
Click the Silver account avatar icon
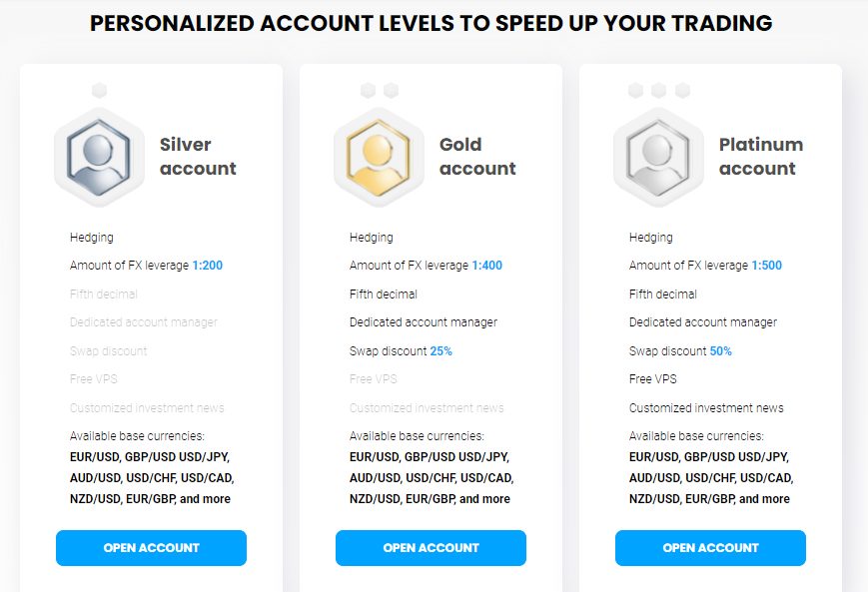click(x=99, y=157)
